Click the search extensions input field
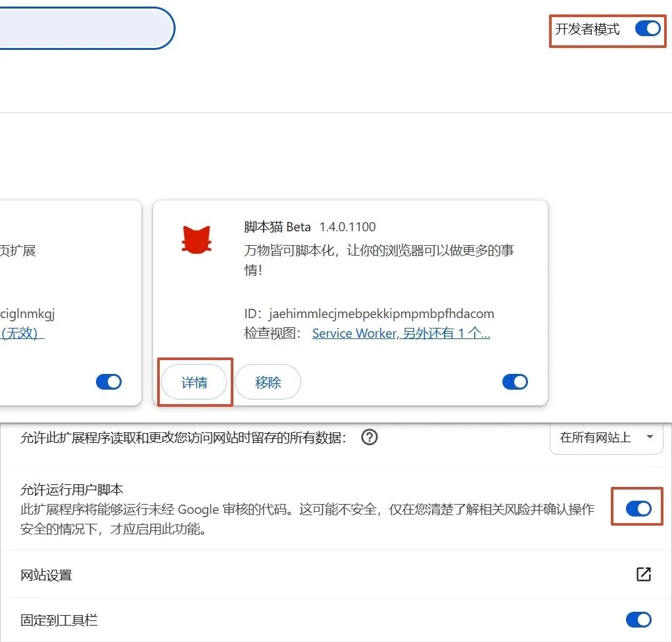Screen dimensions: 672x642 (87, 28)
